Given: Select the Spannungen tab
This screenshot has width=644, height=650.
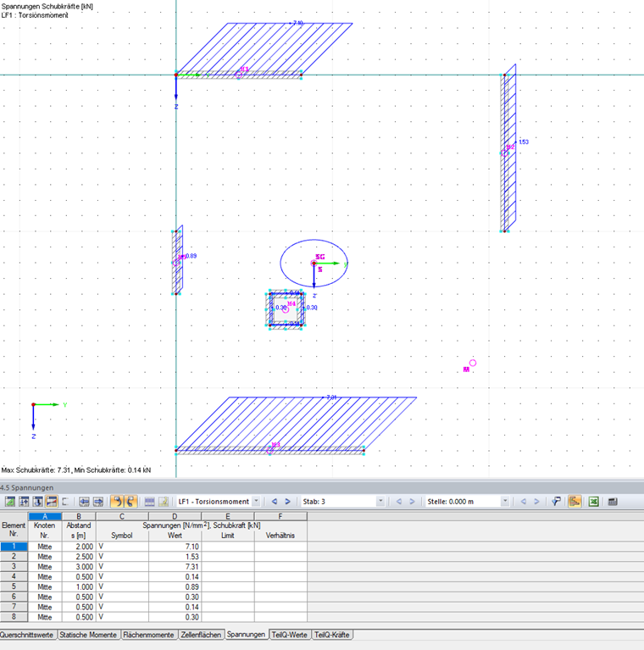Looking at the screenshot, I should [247, 634].
